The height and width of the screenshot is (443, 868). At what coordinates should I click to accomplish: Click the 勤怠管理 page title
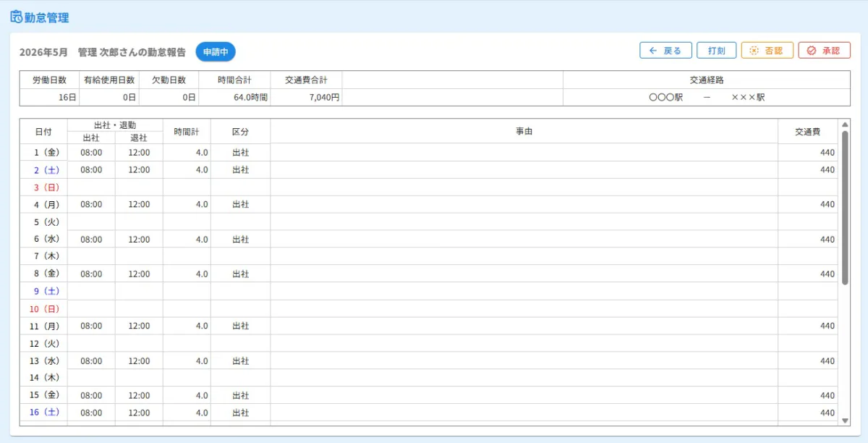[x=47, y=18]
